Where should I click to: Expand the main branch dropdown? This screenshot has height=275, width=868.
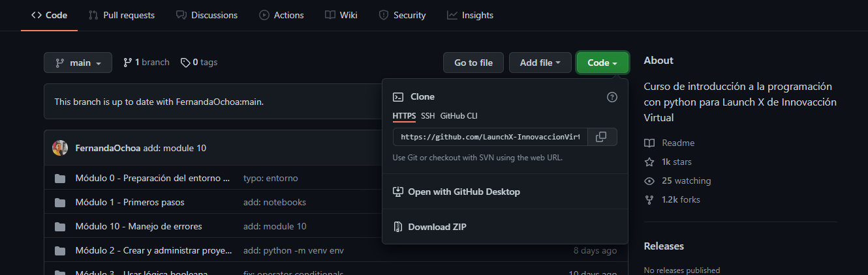[78, 63]
